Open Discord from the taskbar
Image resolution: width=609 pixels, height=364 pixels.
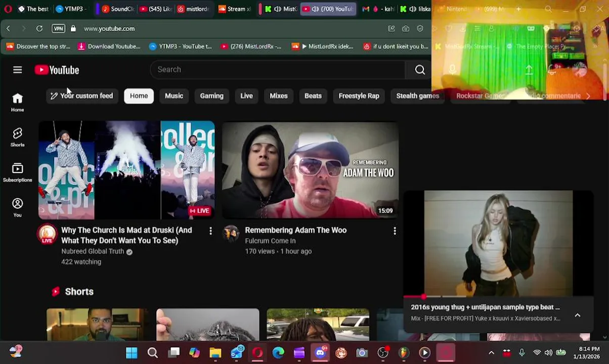(x=320, y=352)
